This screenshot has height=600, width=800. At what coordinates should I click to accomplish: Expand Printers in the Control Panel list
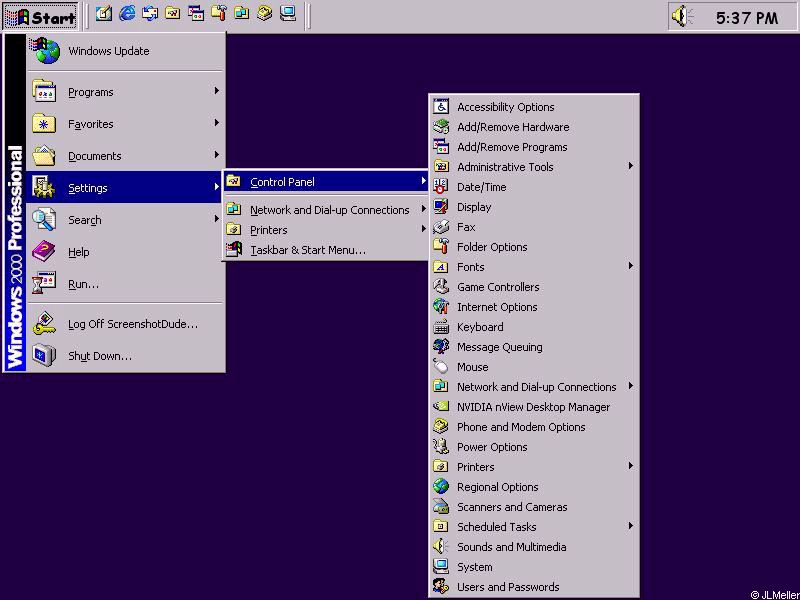[x=534, y=467]
